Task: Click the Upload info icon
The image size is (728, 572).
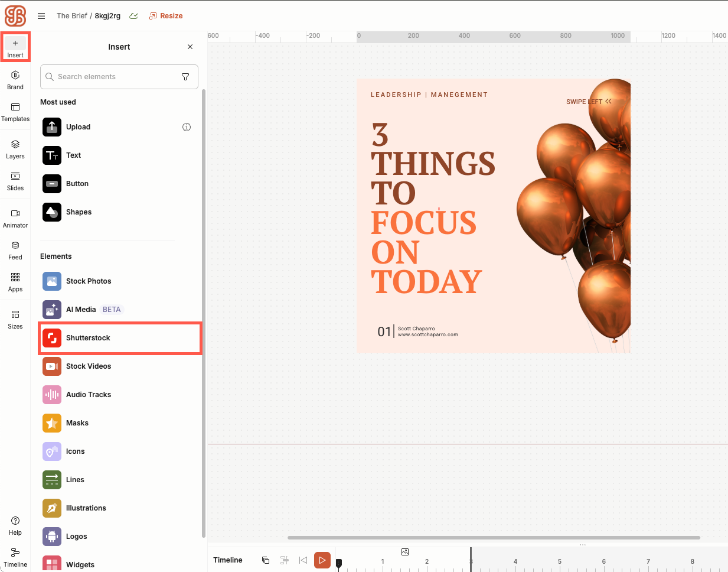Action: pyautogui.click(x=187, y=127)
